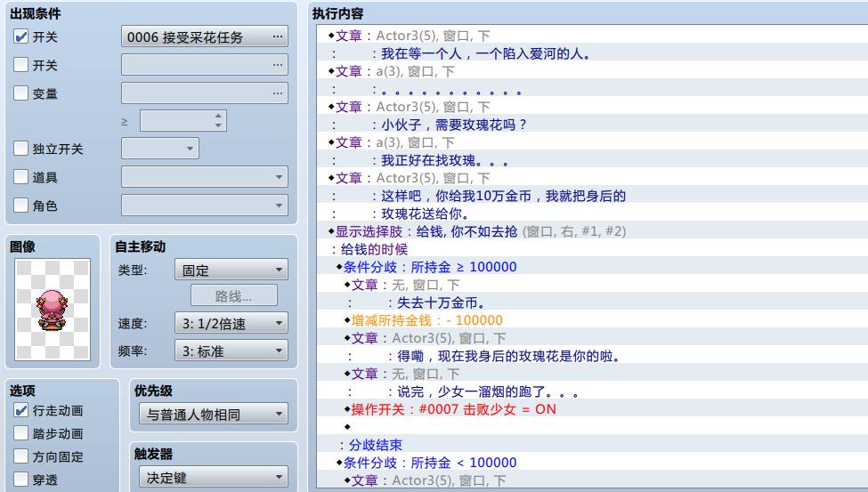Select first 文章 Actor3(5) command line
This screenshot has width=868, height=492.
592,36
